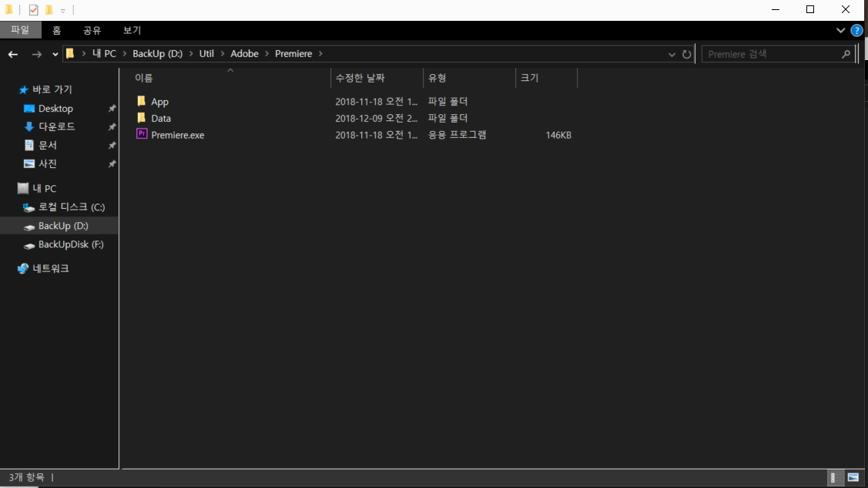The image size is (868, 488).
Task: Switch to the 홈 ribbon tab
Action: 56,31
